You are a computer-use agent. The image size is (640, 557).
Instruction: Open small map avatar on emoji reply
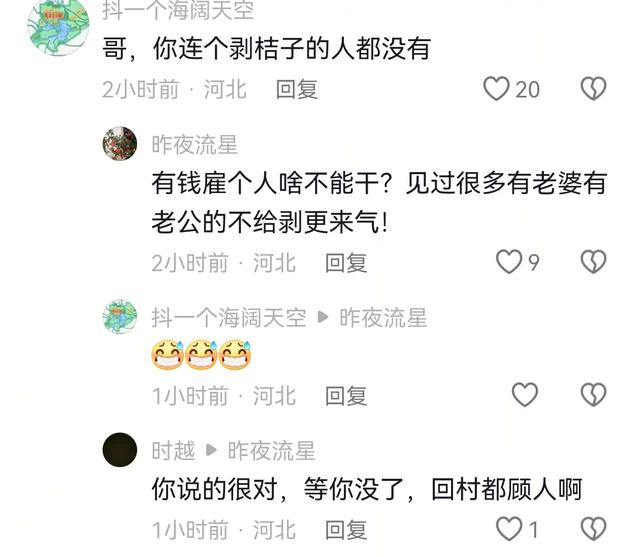(x=120, y=317)
